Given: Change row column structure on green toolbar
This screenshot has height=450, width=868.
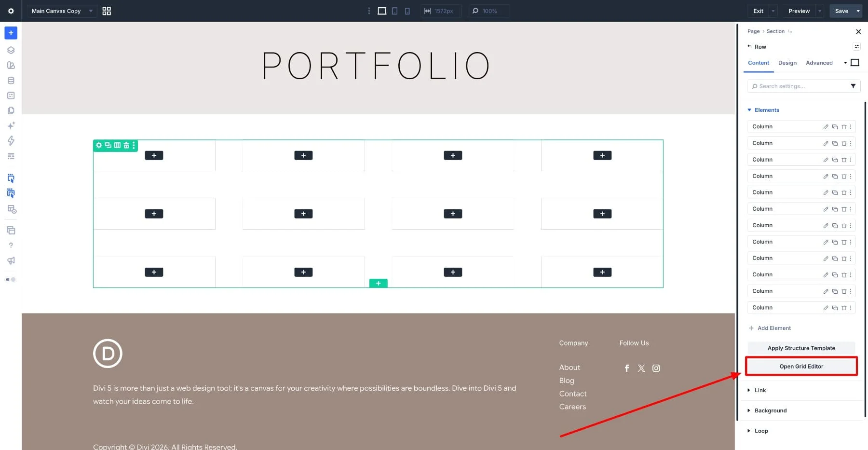Looking at the screenshot, I should (x=117, y=145).
